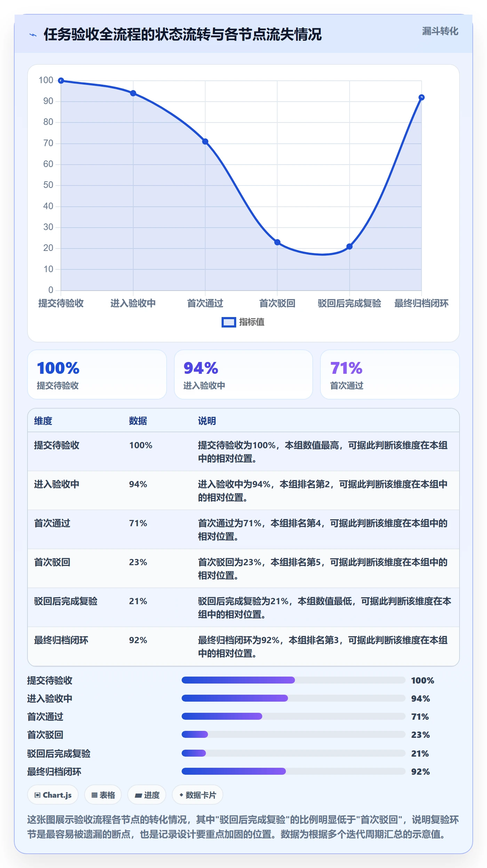The image size is (487, 868).
Task: Select the 数据卡片 chip
Action: pos(198,795)
